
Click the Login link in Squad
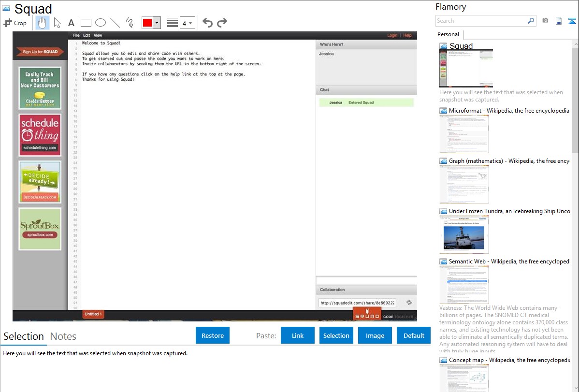392,35
